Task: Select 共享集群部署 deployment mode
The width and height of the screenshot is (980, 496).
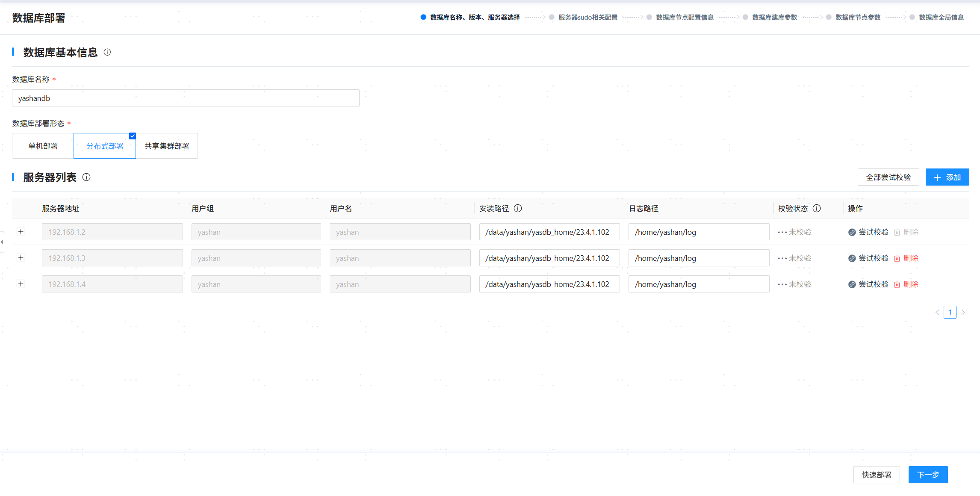Action: [x=167, y=146]
